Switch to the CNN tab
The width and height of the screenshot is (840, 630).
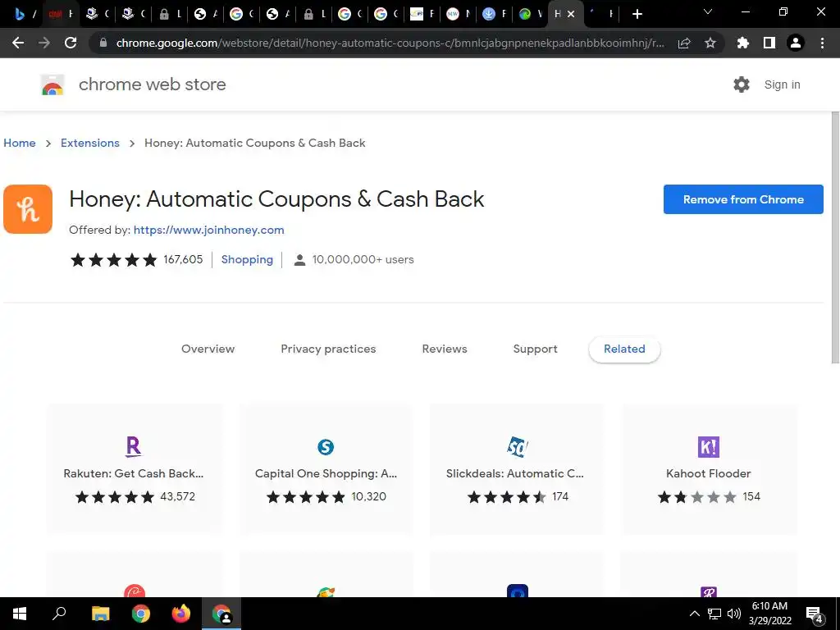(60, 15)
